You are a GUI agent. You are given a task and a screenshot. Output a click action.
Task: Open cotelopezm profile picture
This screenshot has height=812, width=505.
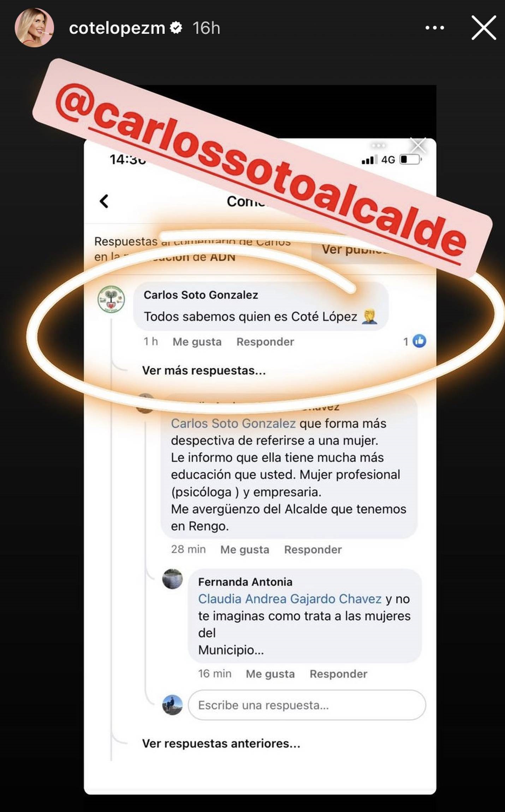[x=34, y=28]
